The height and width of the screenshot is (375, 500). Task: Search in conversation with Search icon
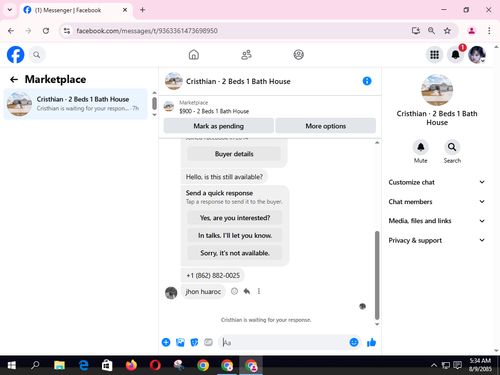point(452,147)
